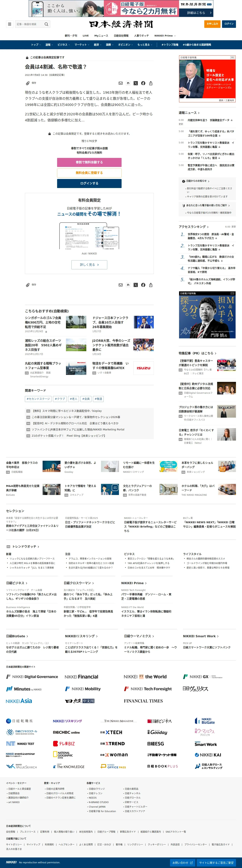Click the 日本経済新聞 masthead logo
Viewport: 242px width, 868px height.
point(121,24)
